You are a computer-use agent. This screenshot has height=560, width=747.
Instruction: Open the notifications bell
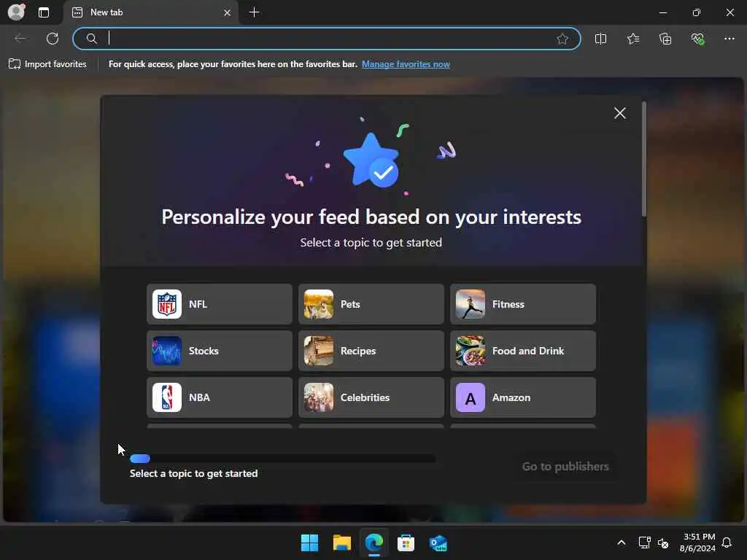pyautogui.click(x=727, y=542)
